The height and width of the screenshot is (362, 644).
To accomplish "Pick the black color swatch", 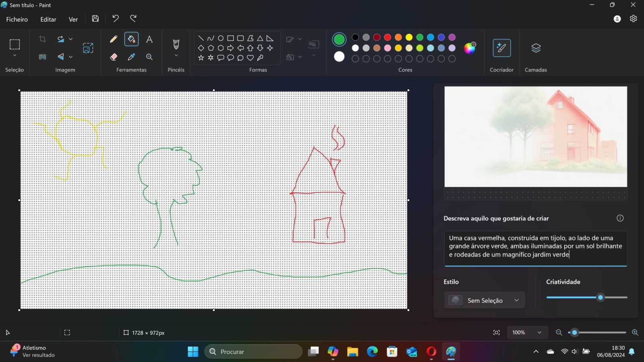I will coord(355,37).
